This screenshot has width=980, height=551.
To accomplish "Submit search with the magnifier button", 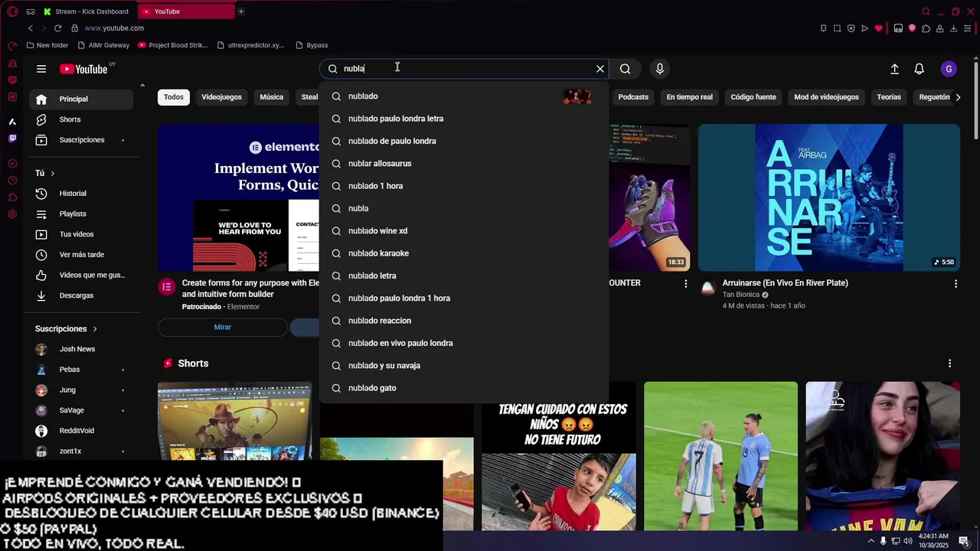I will [x=626, y=69].
